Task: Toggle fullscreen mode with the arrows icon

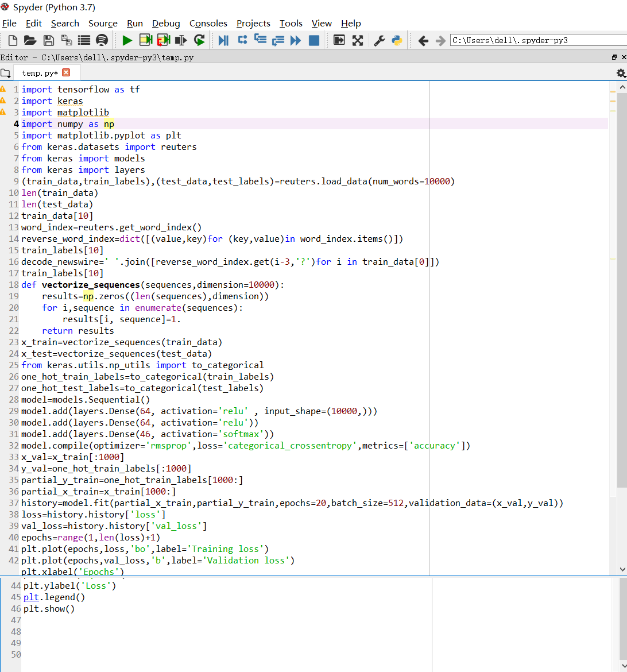Action: (358, 40)
